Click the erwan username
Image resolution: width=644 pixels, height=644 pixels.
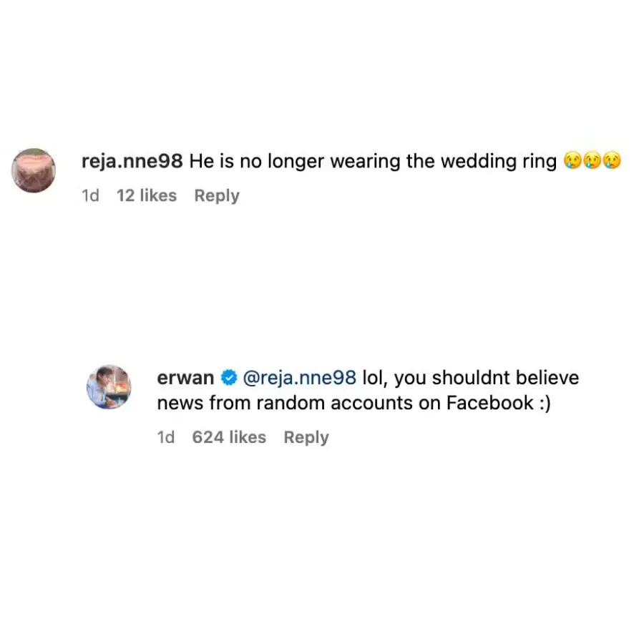tap(185, 377)
